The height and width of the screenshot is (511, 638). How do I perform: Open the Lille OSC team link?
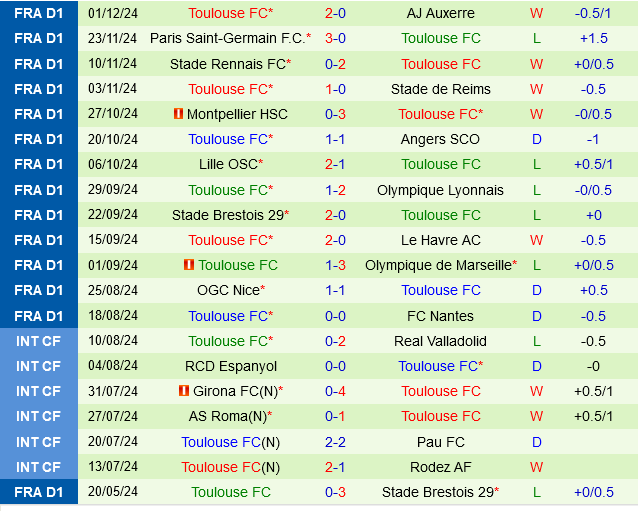[x=227, y=164]
